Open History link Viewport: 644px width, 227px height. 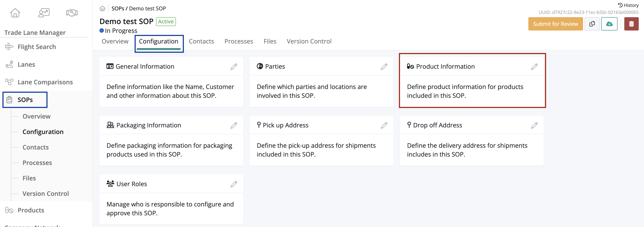coord(628,5)
